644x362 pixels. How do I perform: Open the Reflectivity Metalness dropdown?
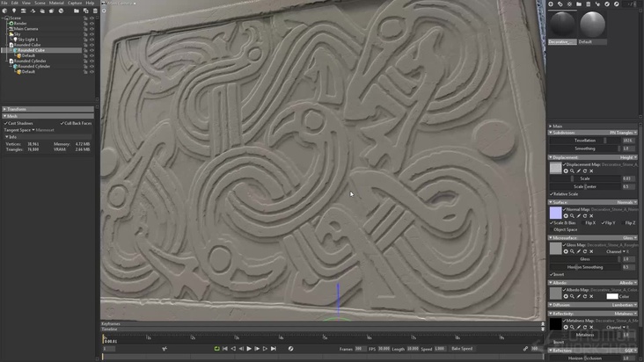[x=626, y=314]
